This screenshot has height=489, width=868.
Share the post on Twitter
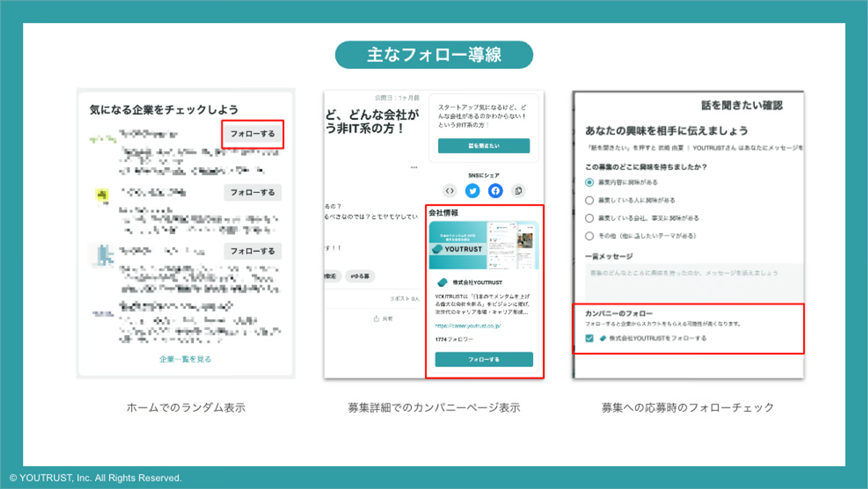(x=472, y=191)
